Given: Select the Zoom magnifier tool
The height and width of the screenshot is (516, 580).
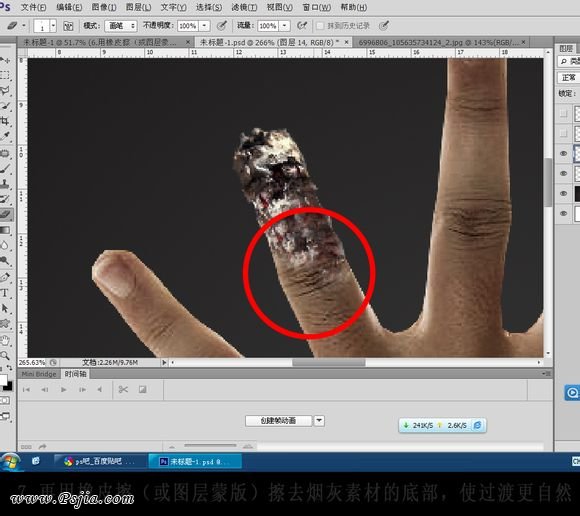Looking at the screenshot, I should tap(5, 355).
